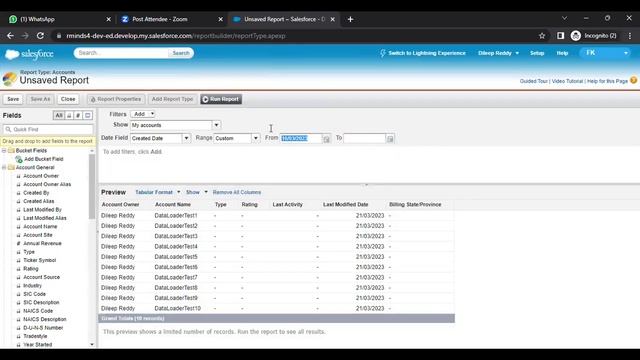Screen dimensions: 640x360
Task: Click the header Search button
Action: [x=181, y=53]
